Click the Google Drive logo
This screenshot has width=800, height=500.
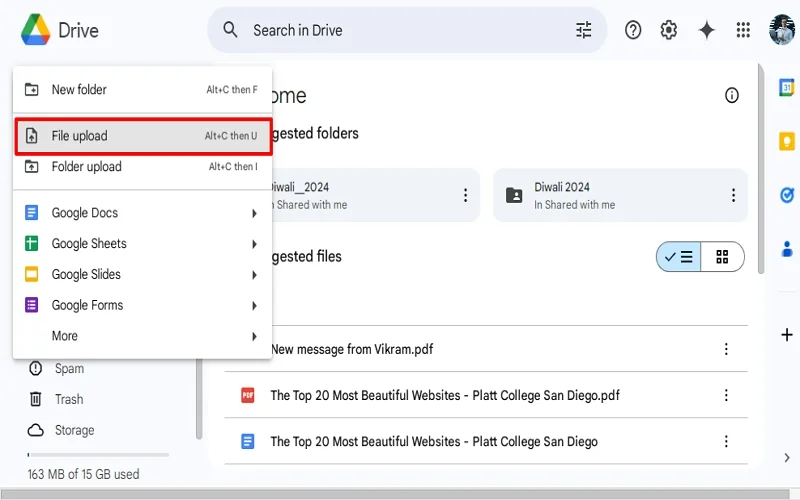(35, 30)
